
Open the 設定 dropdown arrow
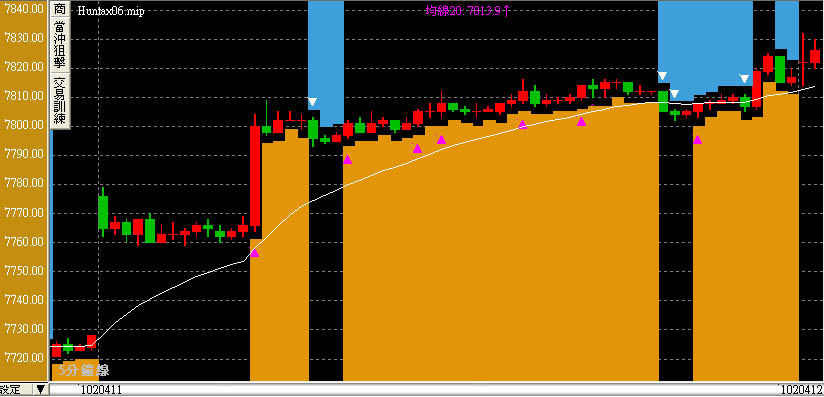click(x=40, y=390)
